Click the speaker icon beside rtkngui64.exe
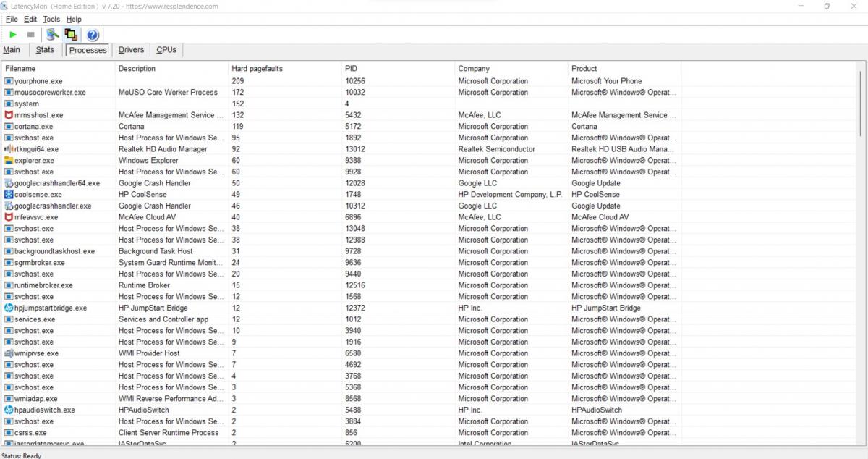868x459 pixels. [x=9, y=149]
